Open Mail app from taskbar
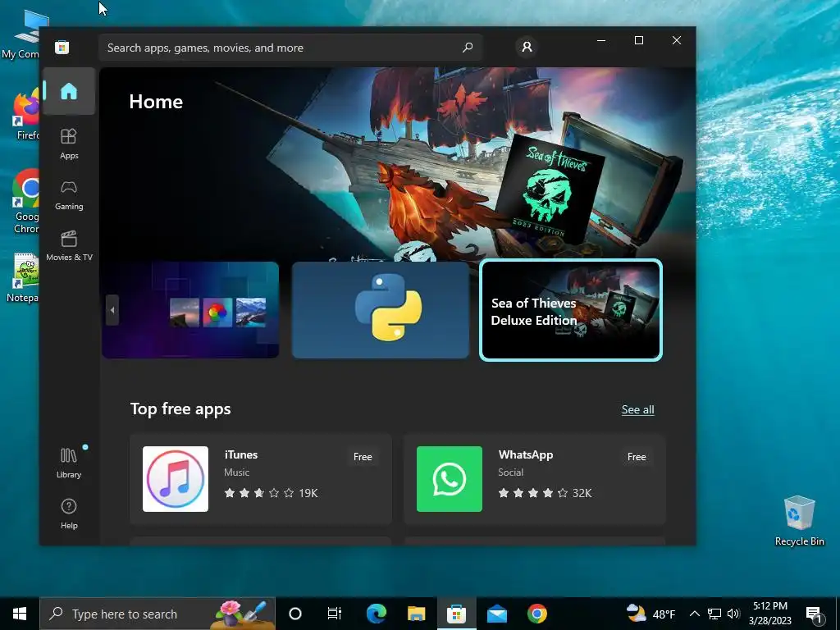The height and width of the screenshot is (630, 840). click(x=496, y=614)
